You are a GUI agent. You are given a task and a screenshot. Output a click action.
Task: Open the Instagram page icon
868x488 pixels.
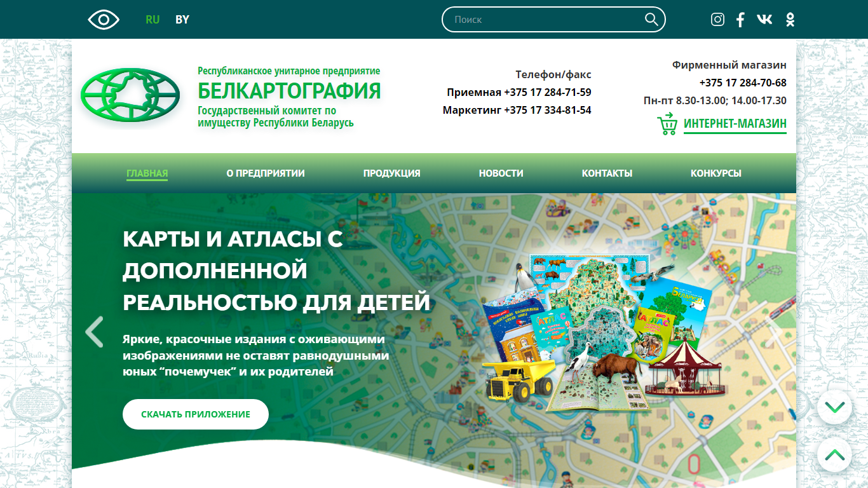[x=717, y=20]
